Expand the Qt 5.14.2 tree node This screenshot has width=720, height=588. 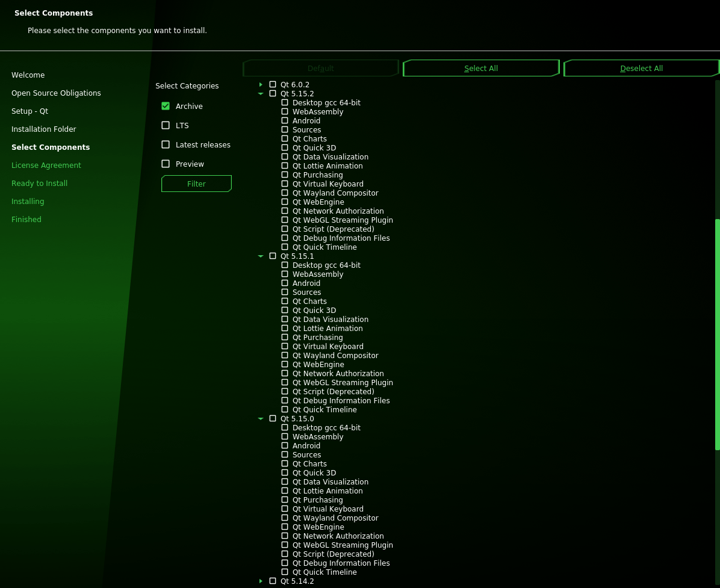coord(261,581)
